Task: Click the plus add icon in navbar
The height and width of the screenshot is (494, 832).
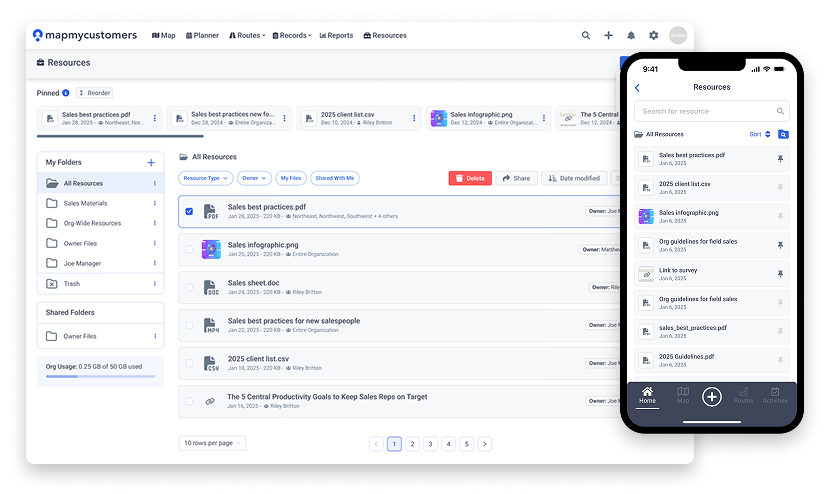Action: 609,35
